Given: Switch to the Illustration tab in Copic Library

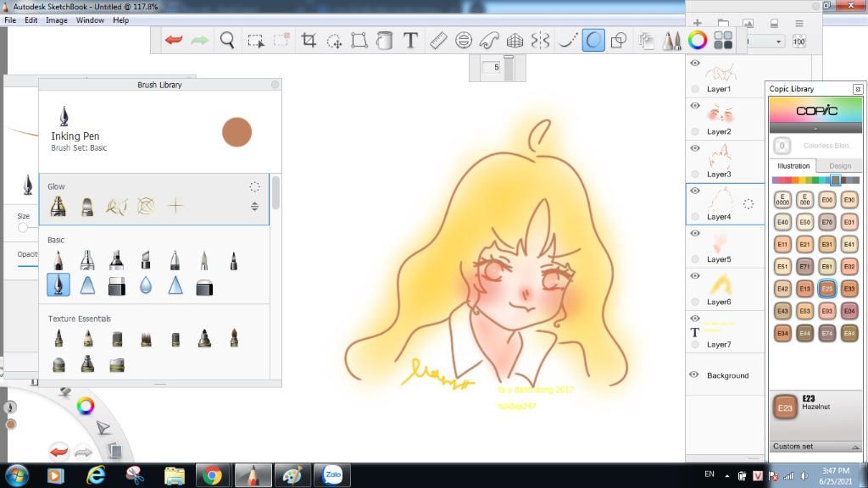Looking at the screenshot, I should pyautogui.click(x=793, y=165).
